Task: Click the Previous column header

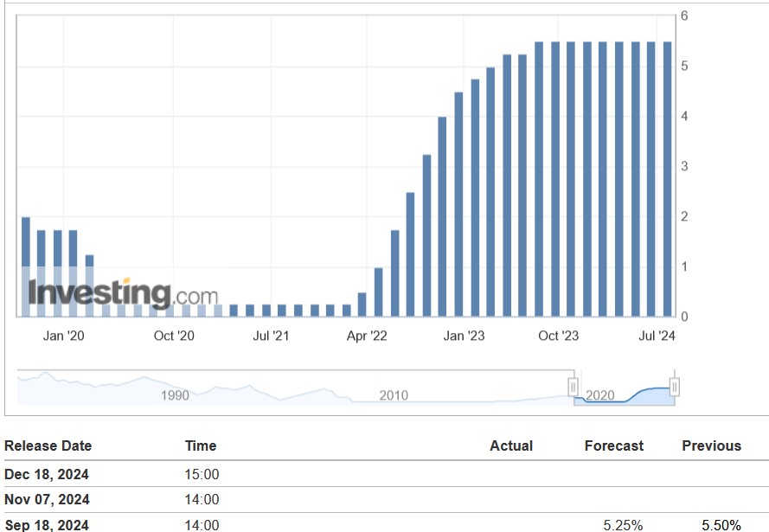Action: pos(712,445)
